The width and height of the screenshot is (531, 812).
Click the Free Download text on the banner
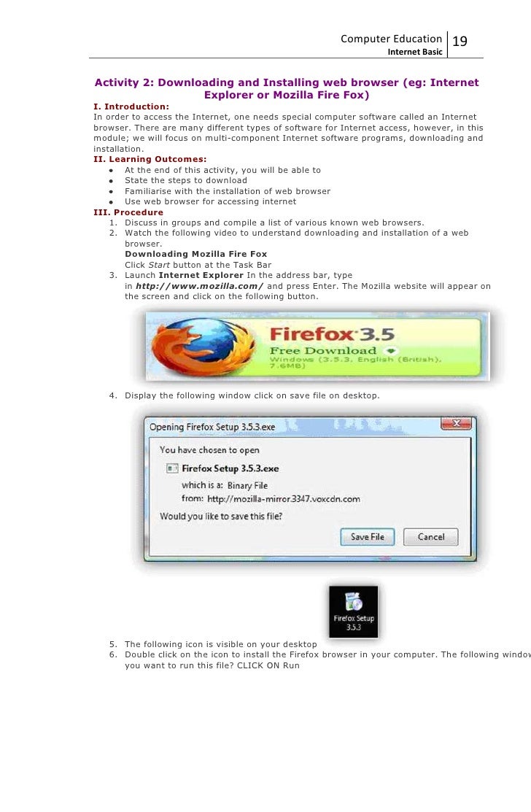click(x=323, y=351)
